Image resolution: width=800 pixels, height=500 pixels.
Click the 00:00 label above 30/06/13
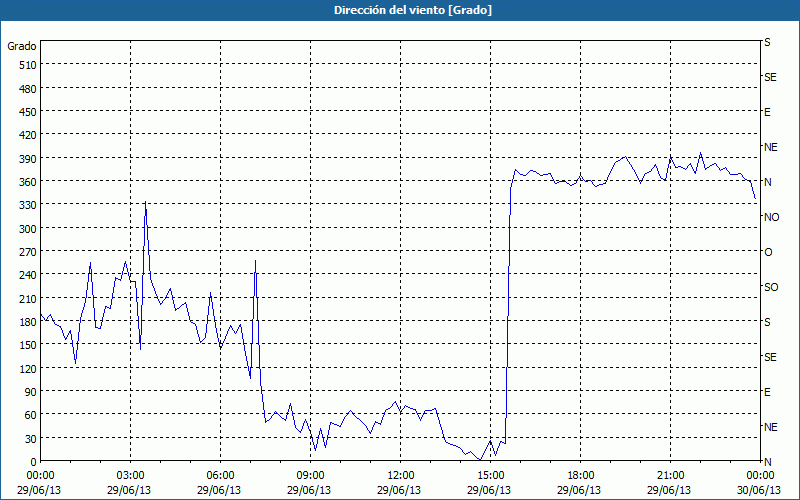tap(760, 476)
